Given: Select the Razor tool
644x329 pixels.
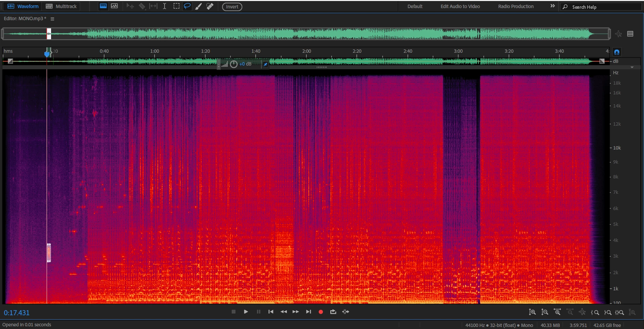Looking at the screenshot, I should coord(142,6).
